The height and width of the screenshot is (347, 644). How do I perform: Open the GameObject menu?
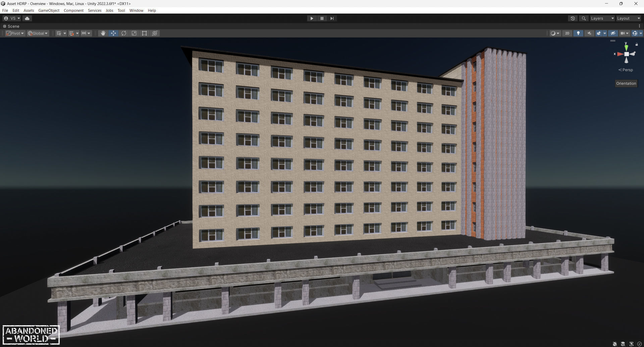click(49, 10)
